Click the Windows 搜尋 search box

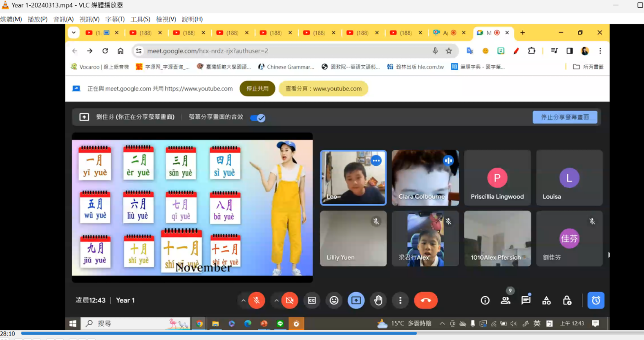(135, 323)
